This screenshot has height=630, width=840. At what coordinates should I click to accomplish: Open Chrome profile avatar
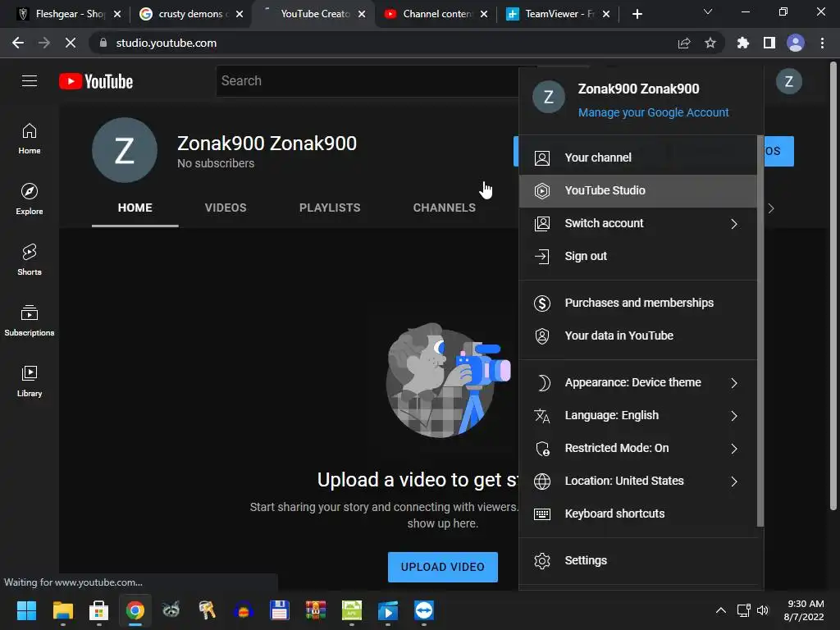(795, 43)
